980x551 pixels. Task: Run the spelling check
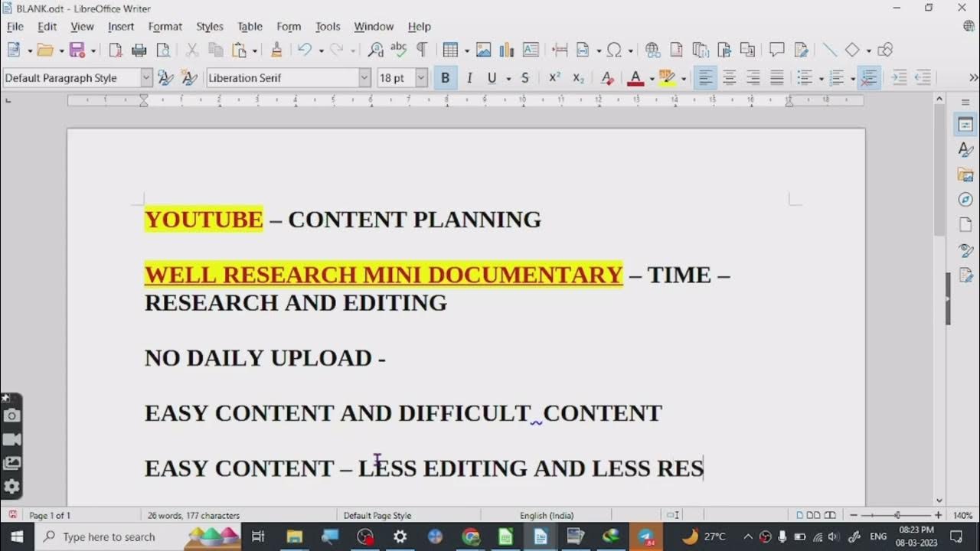398,50
